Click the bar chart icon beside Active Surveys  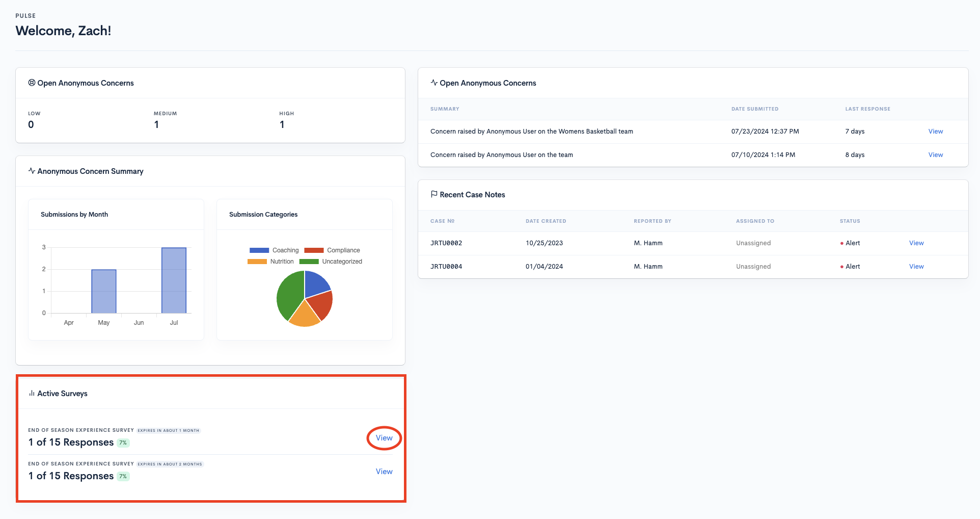point(32,393)
